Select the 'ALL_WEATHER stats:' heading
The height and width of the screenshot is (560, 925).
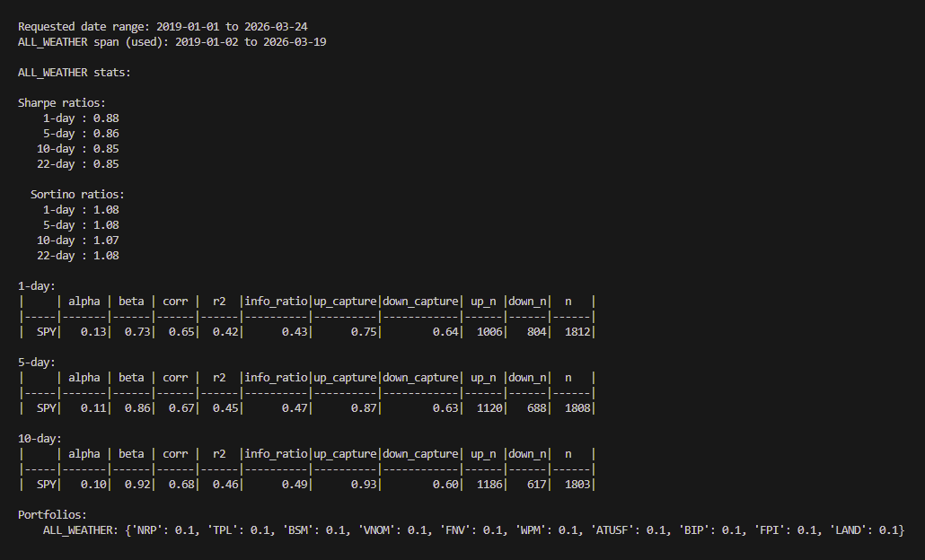pos(75,73)
